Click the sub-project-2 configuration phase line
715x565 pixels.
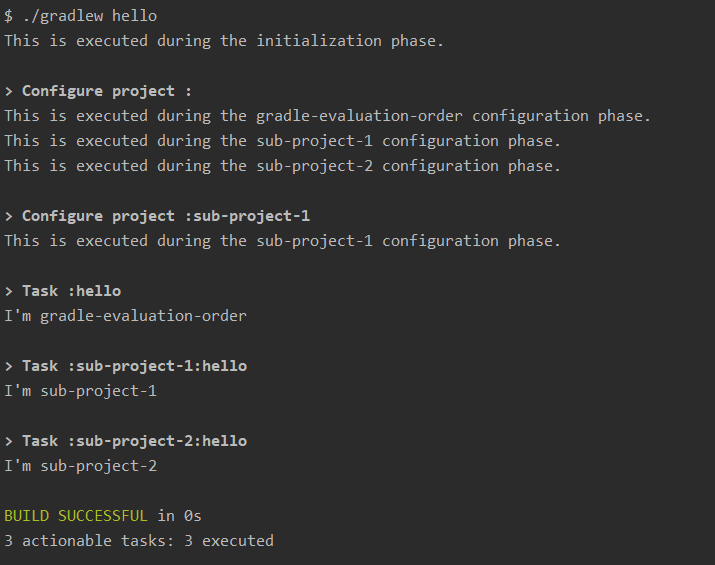coord(282,166)
